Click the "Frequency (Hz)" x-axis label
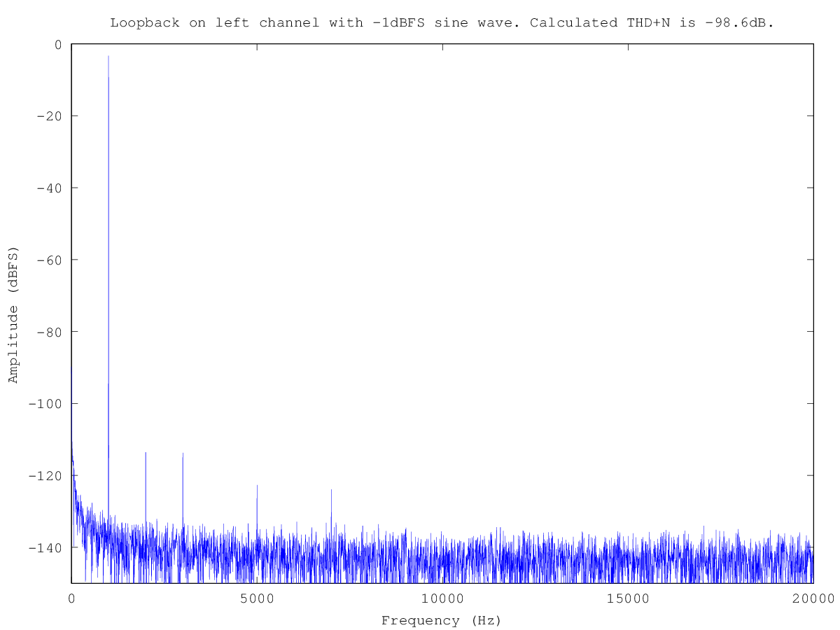This screenshot has width=840, height=630. [x=442, y=620]
